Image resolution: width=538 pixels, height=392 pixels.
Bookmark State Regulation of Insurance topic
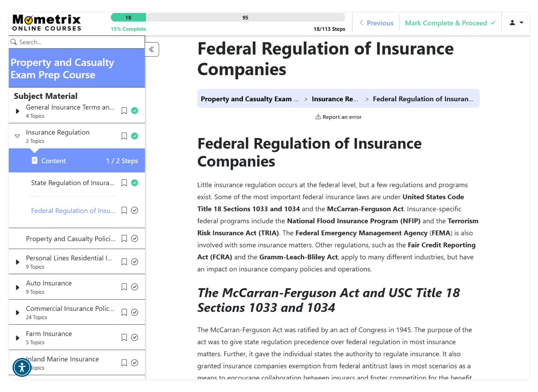(124, 183)
